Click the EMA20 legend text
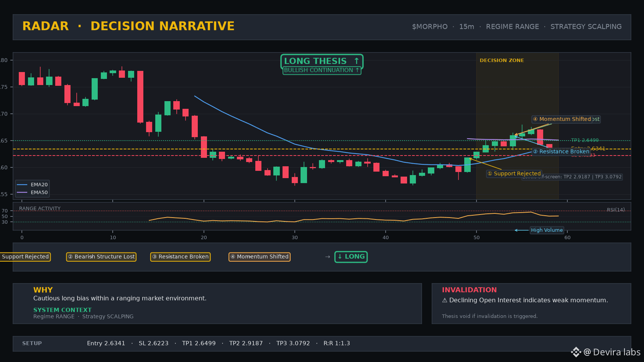This screenshot has width=644, height=362. [39, 185]
